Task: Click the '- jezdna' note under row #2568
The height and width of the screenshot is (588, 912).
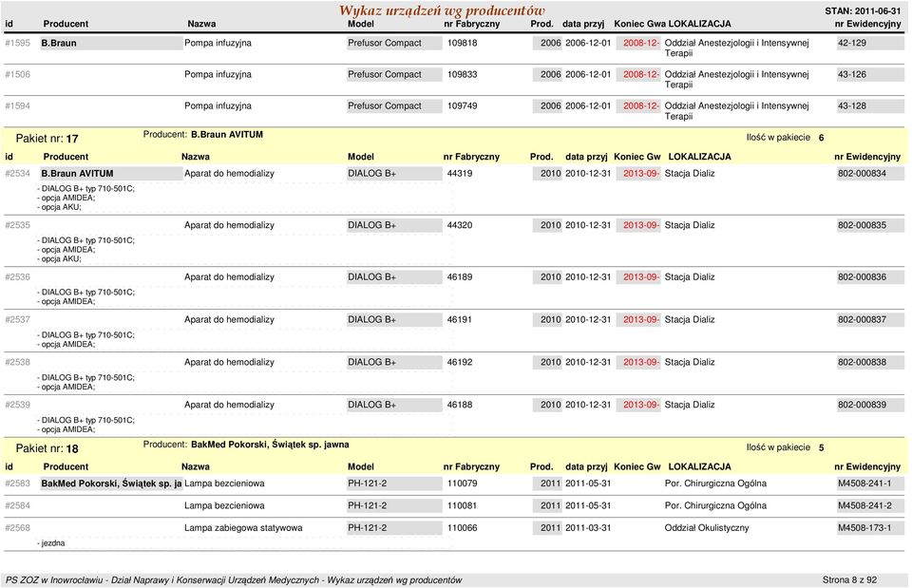Action: point(51,543)
